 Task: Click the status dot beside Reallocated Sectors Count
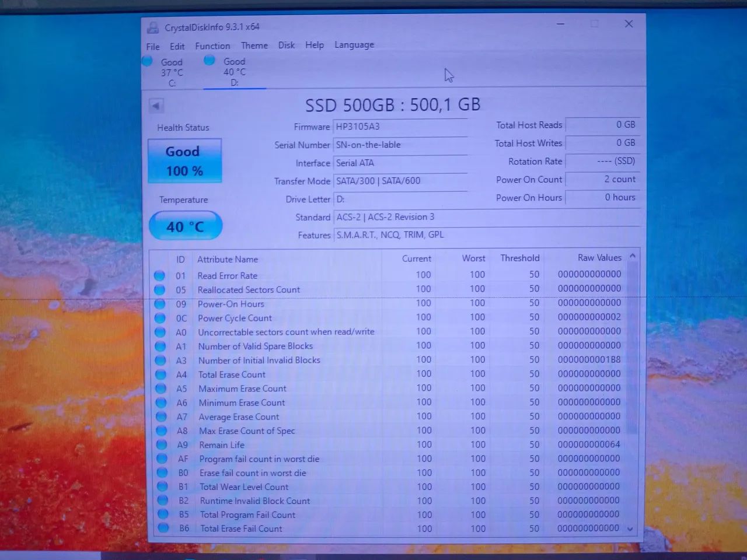[160, 289]
